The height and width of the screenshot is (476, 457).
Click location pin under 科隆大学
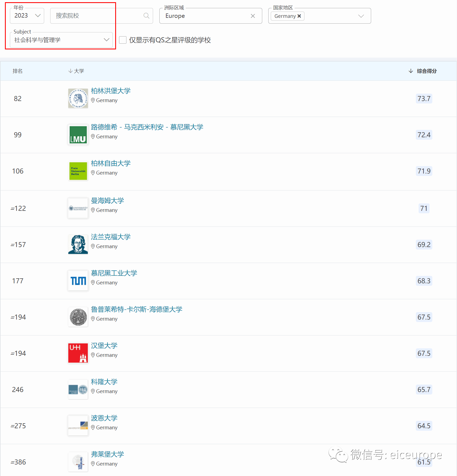click(x=93, y=391)
